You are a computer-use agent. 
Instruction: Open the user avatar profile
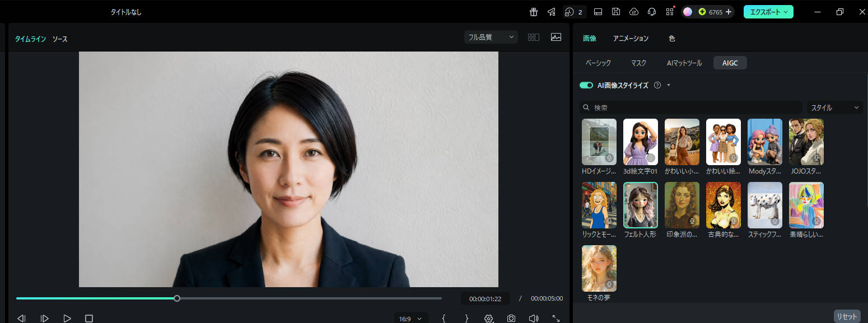[x=688, y=12]
